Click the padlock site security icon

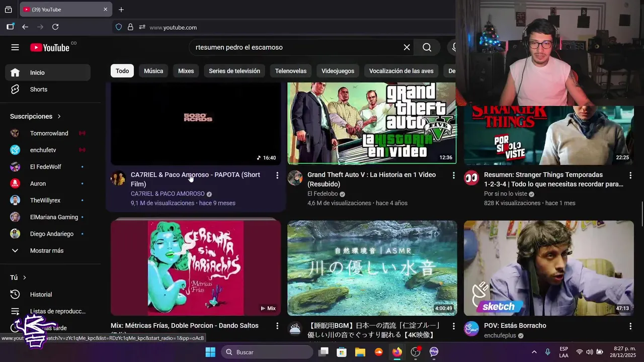click(x=130, y=27)
